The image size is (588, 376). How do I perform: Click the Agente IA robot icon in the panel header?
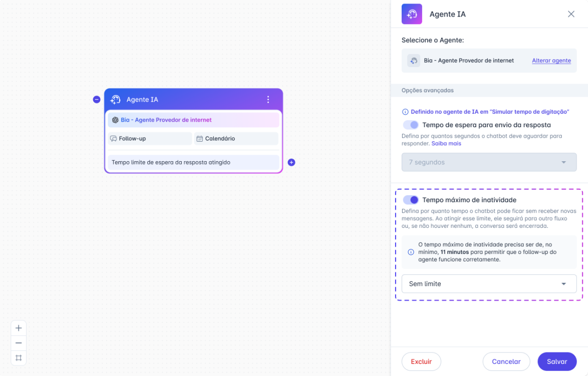coord(412,14)
